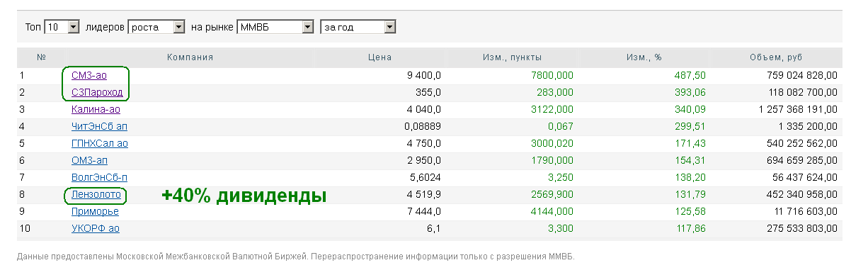Expand the за год period dropdown
The height and width of the screenshot is (270, 868).
(x=358, y=27)
